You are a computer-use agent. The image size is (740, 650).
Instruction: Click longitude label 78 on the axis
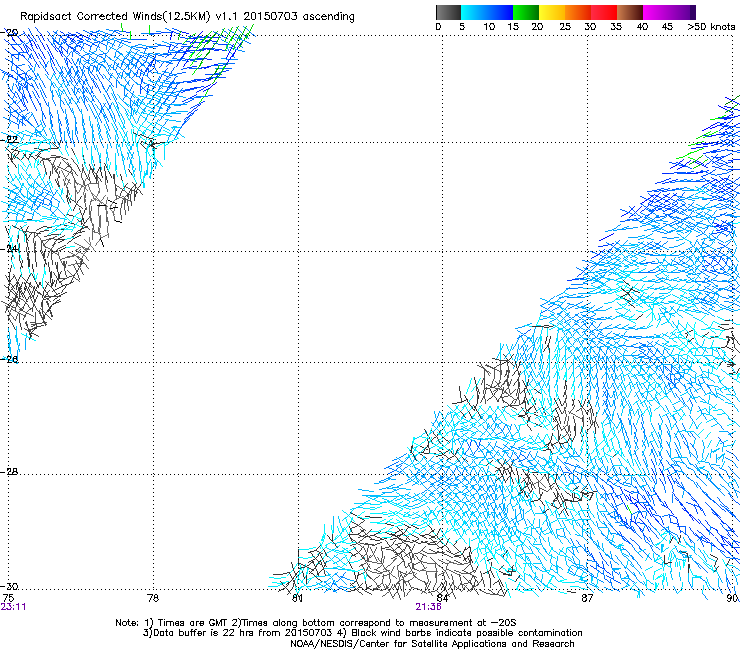[153, 598]
